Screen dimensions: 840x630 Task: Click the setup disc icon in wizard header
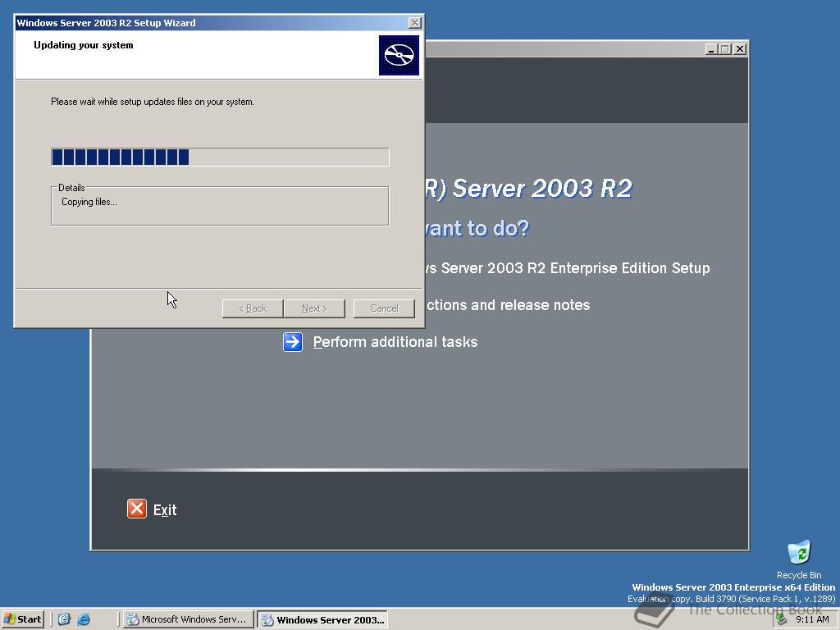pyautogui.click(x=399, y=55)
